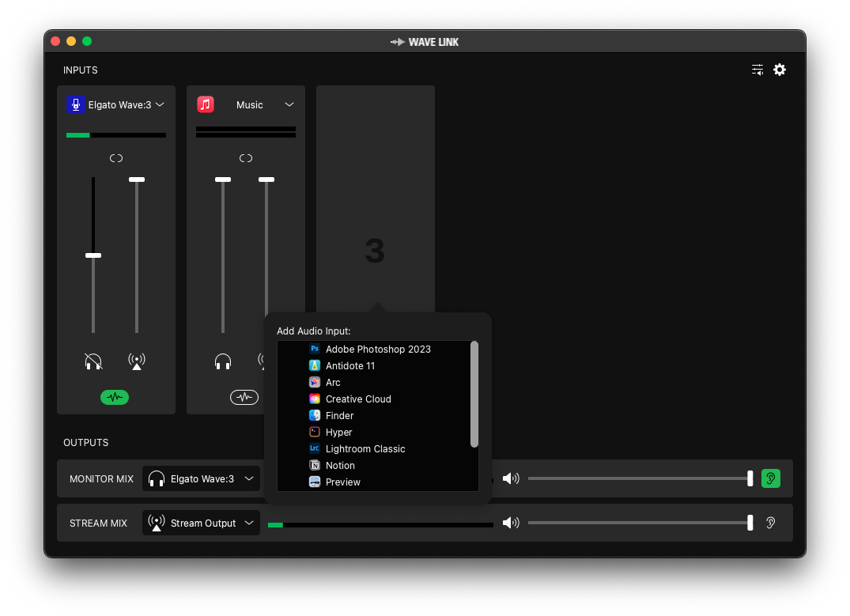Click the headphones icon in Monitor Mix dropdown
This screenshot has height=616, width=850.
pos(156,479)
